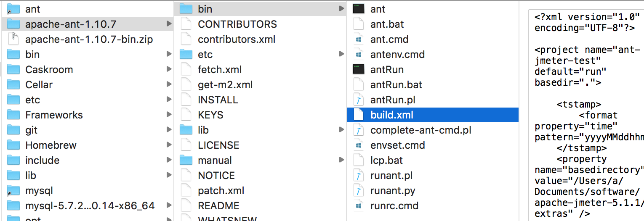Select the README file name
The image size is (644, 221).
(218, 205)
